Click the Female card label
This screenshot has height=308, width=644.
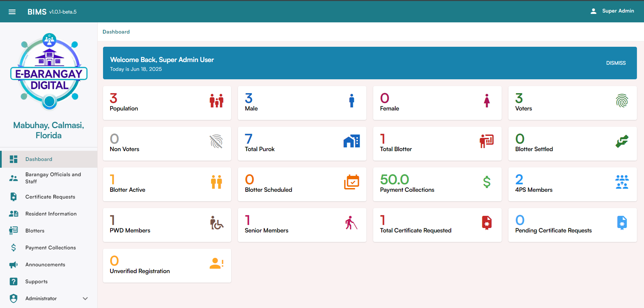pos(389,108)
